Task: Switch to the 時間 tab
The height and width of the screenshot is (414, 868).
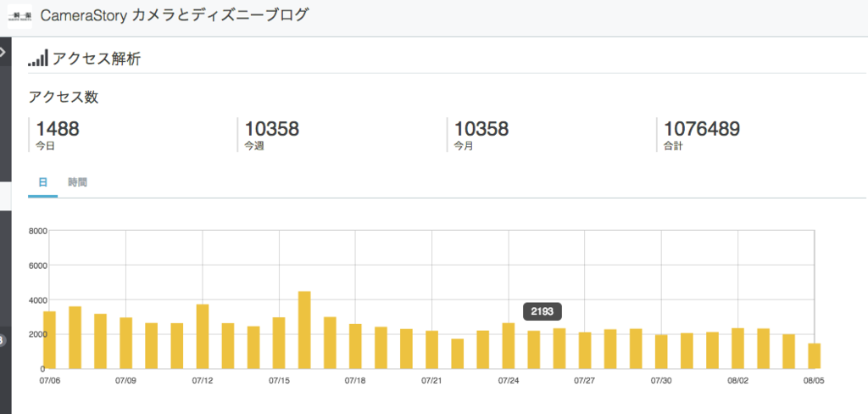Action: click(x=77, y=182)
